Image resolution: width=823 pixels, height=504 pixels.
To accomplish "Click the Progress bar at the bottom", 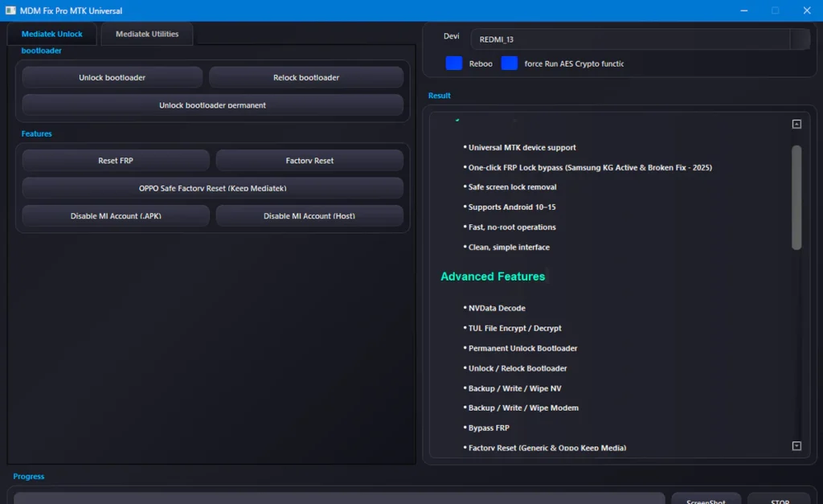I will (339, 498).
